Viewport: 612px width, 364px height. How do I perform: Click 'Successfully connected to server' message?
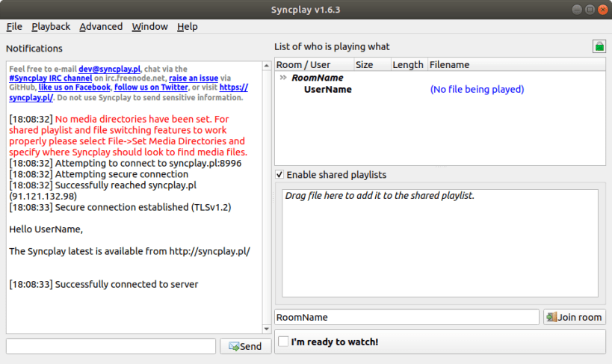126,284
